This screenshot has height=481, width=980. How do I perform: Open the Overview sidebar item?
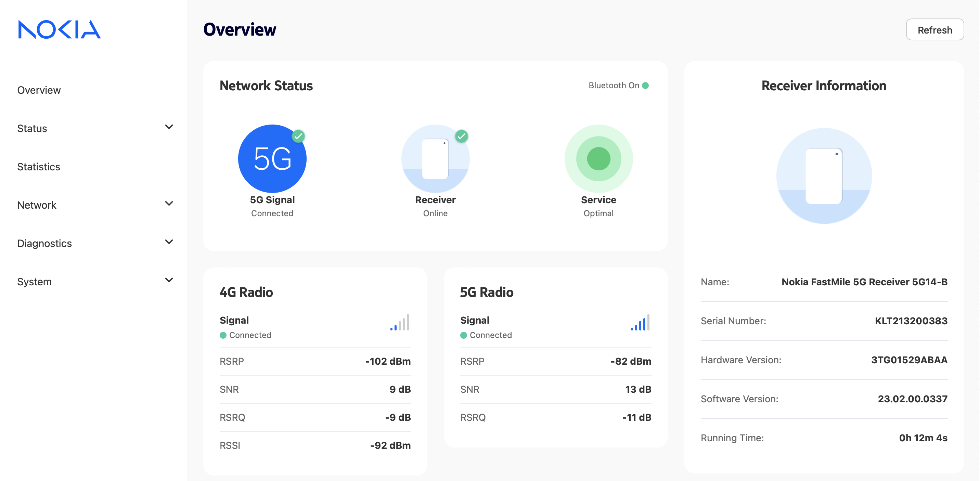click(x=39, y=90)
